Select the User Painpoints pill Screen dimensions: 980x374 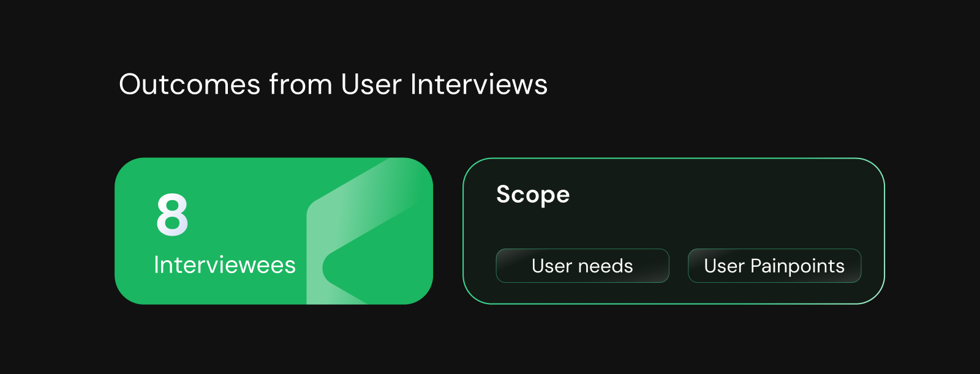[774, 266]
